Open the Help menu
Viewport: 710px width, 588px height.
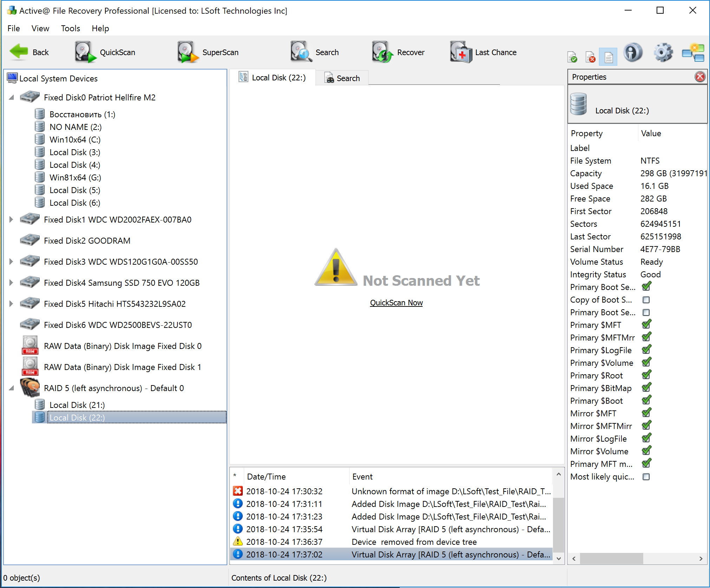[x=100, y=28]
